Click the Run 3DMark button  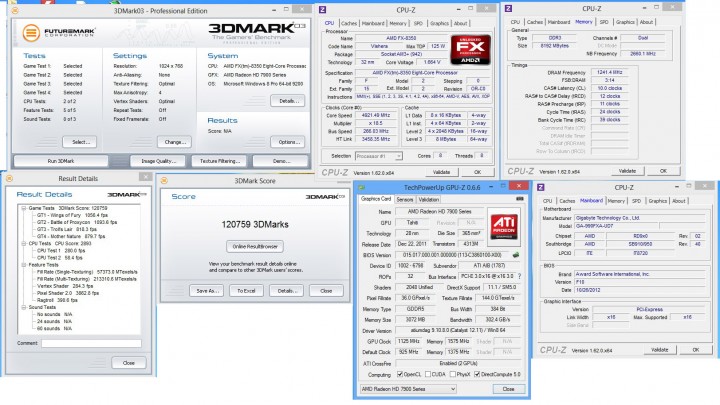(x=61, y=161)
